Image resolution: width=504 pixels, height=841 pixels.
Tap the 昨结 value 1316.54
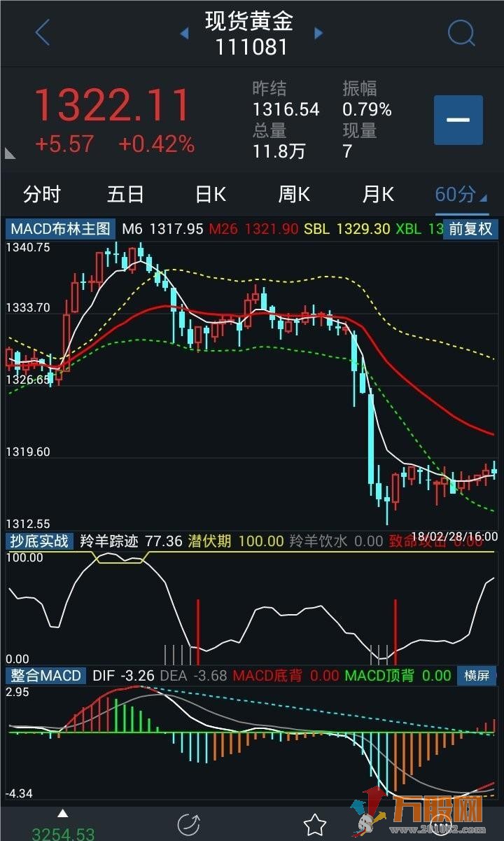286,110
